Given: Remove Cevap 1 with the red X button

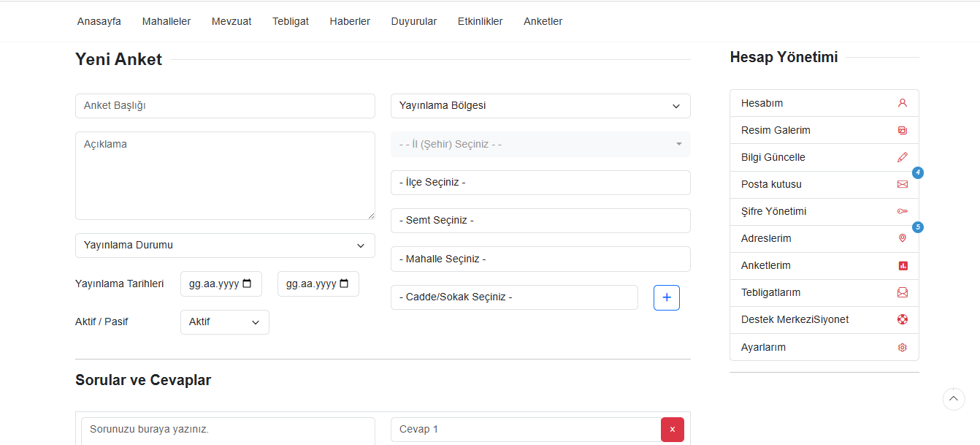Looking at the screenshot, I should (672, 430).
